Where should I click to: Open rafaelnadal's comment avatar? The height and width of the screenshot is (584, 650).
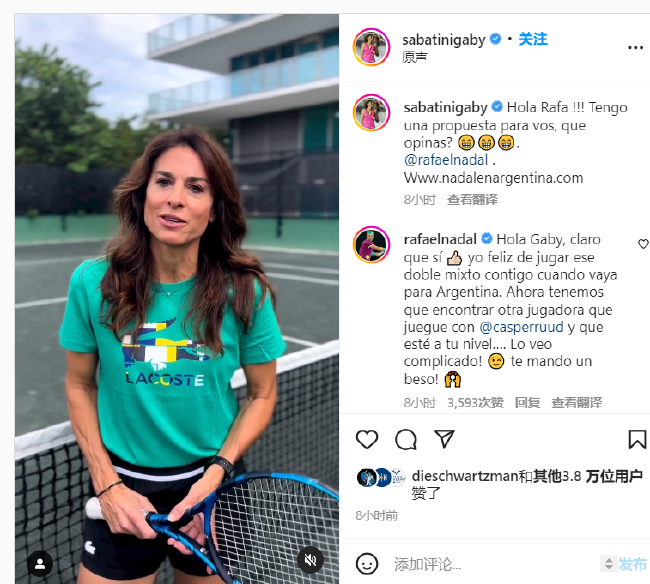point(371,245)
